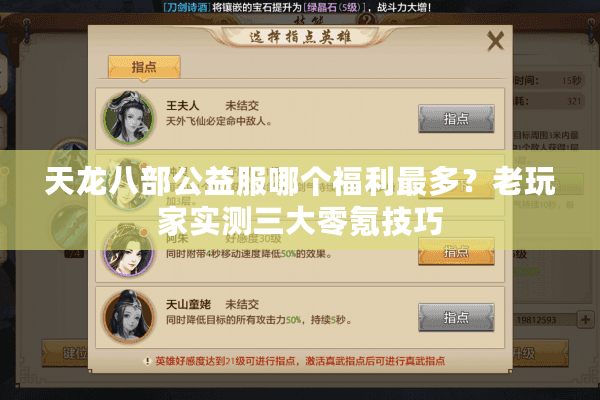Click the second hero's portrait under the banner

[x=129, y=185]
